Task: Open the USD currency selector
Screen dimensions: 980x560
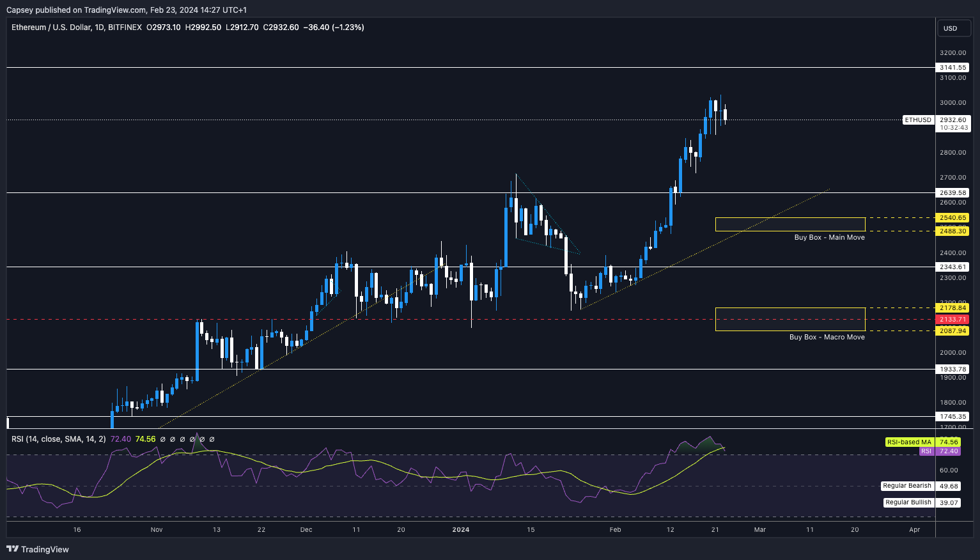Action: [951, 28]
